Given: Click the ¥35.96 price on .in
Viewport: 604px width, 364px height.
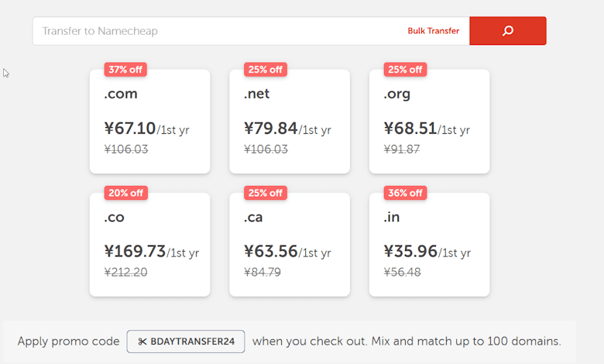Looking at the screenshot, I should coord(410,251).
